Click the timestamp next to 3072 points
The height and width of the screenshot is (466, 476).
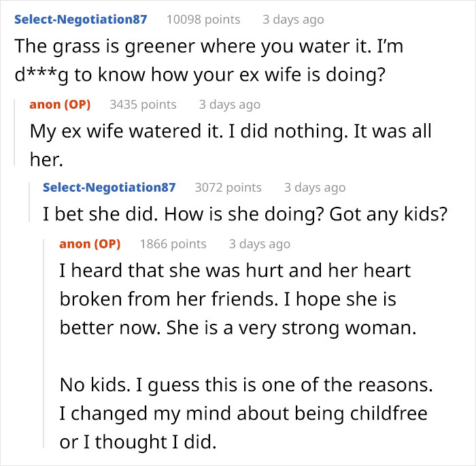click(x=314, y=187)
